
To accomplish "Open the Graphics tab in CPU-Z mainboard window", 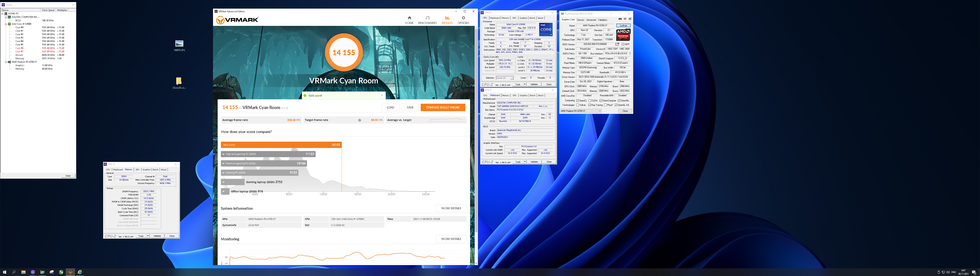I will 523,95.
